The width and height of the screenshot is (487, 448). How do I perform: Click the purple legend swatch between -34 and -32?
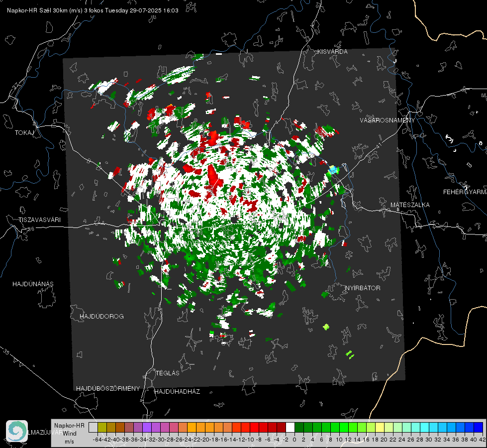coord(147,427)
